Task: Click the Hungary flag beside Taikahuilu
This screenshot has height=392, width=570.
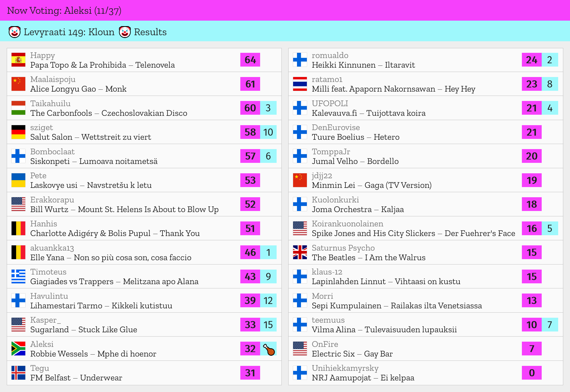Action: [x=18, y=108]
